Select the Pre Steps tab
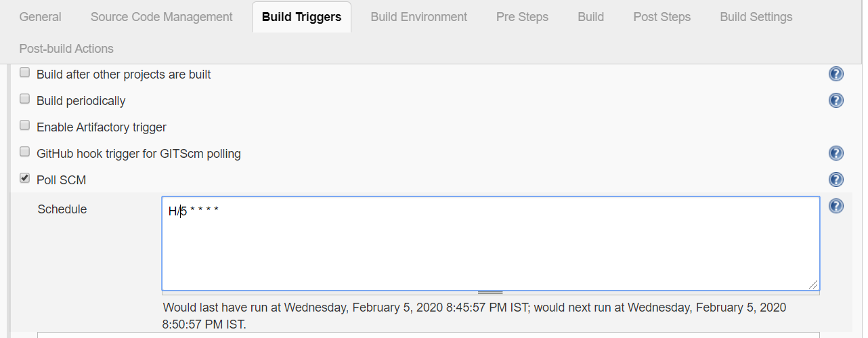Image resolution: width=868 pixels, height=338 pixels. [x=522, y=17]
